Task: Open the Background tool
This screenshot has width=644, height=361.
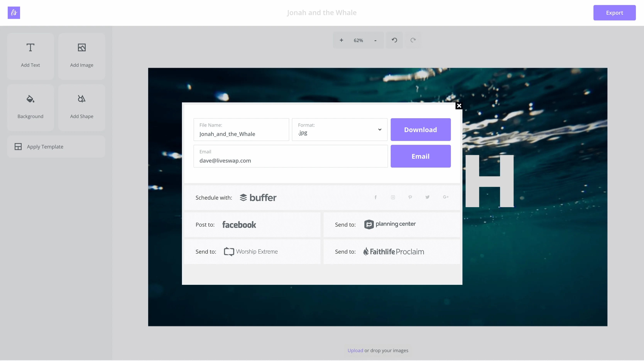Action: point(30,107)
